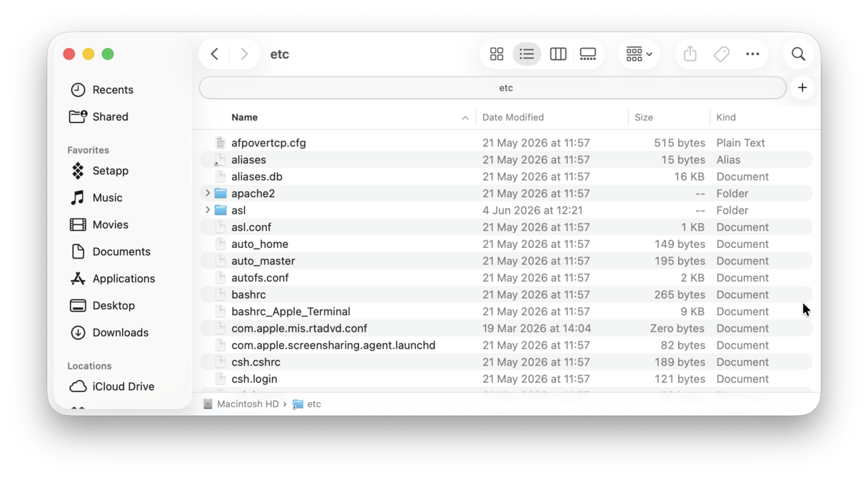Switch to list view

coord(527,54)
